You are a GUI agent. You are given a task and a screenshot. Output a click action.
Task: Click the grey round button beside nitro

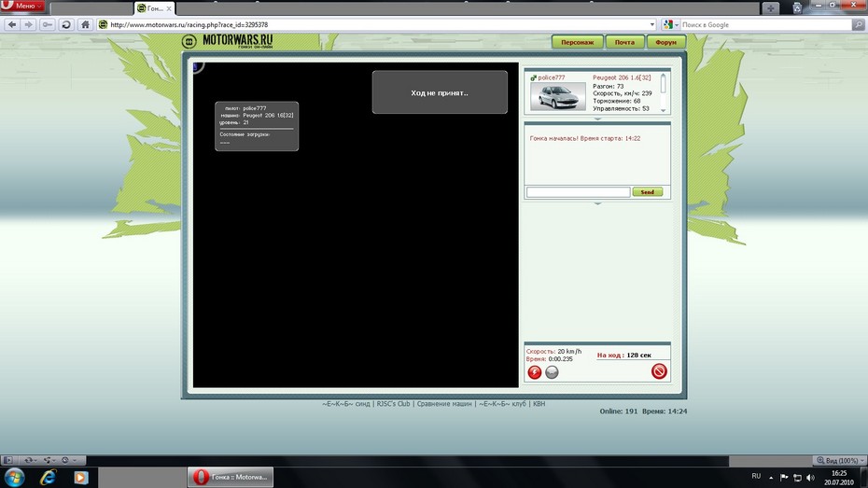tap(552, 372)
